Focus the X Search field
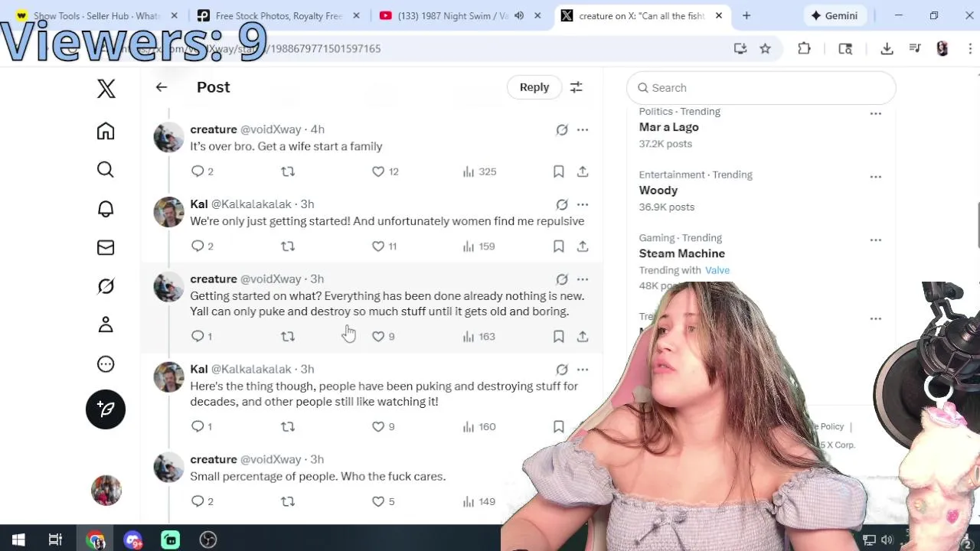The image size is (980, 551). (x=761, y=88)
